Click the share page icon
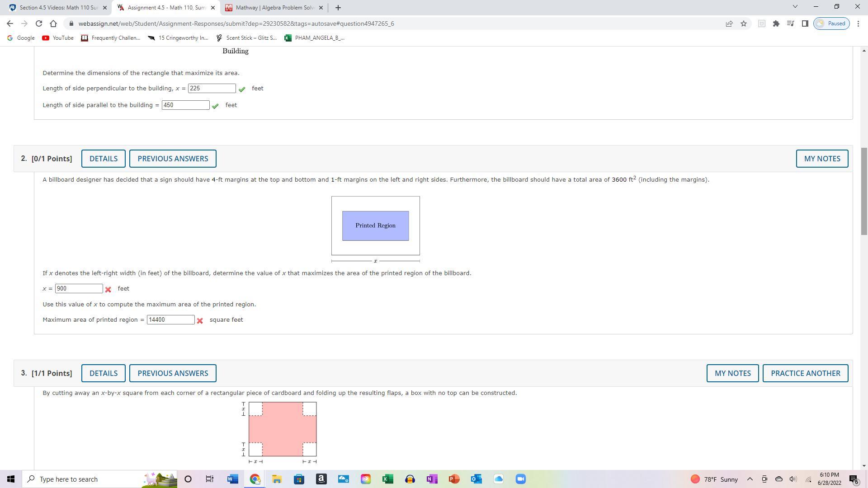 (x=729, y=23)
